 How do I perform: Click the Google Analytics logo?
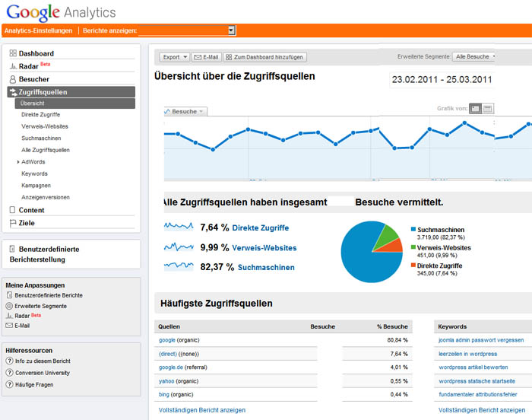click(61, 13)
